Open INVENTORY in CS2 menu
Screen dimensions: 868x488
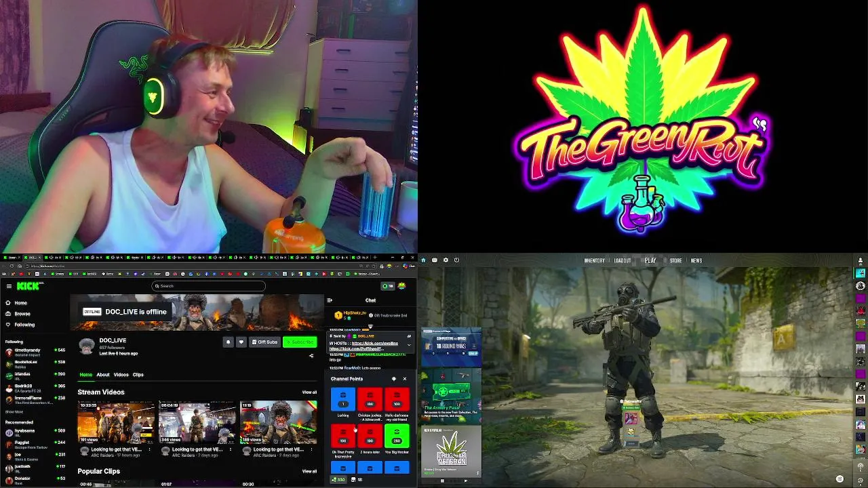coord(594,261)
